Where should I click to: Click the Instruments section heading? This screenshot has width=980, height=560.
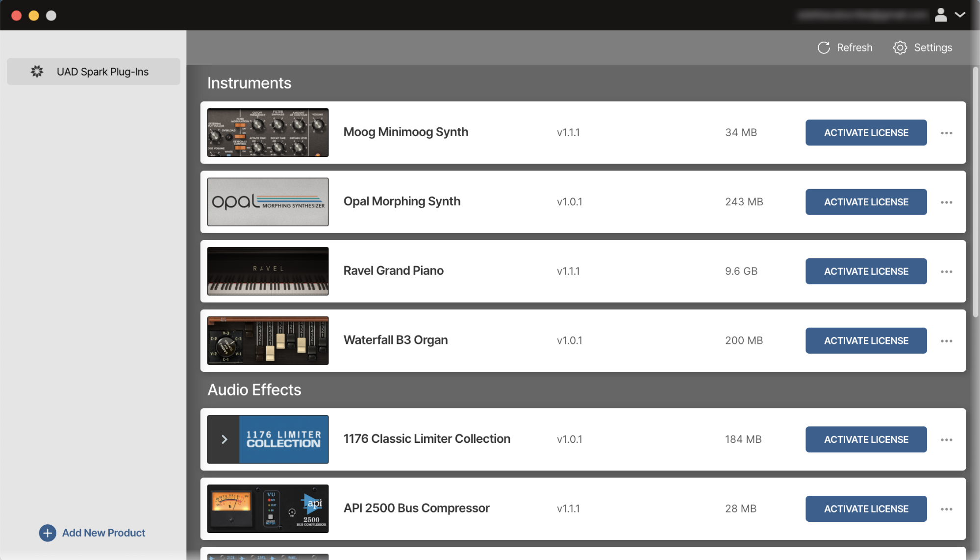coord(249,83)
